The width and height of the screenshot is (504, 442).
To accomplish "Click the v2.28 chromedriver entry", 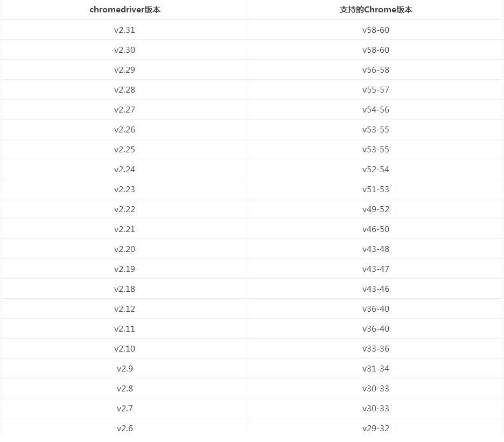I will point(124,90).
